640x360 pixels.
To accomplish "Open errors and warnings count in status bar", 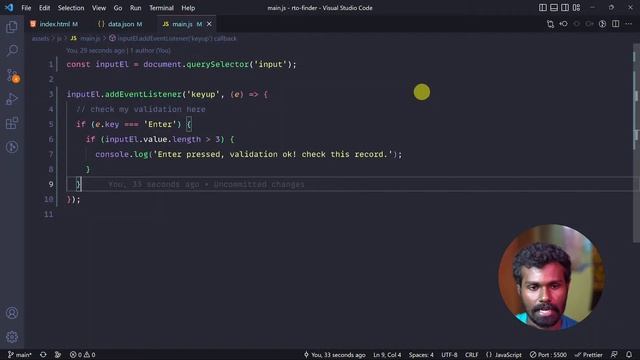I will coord(82,355).
